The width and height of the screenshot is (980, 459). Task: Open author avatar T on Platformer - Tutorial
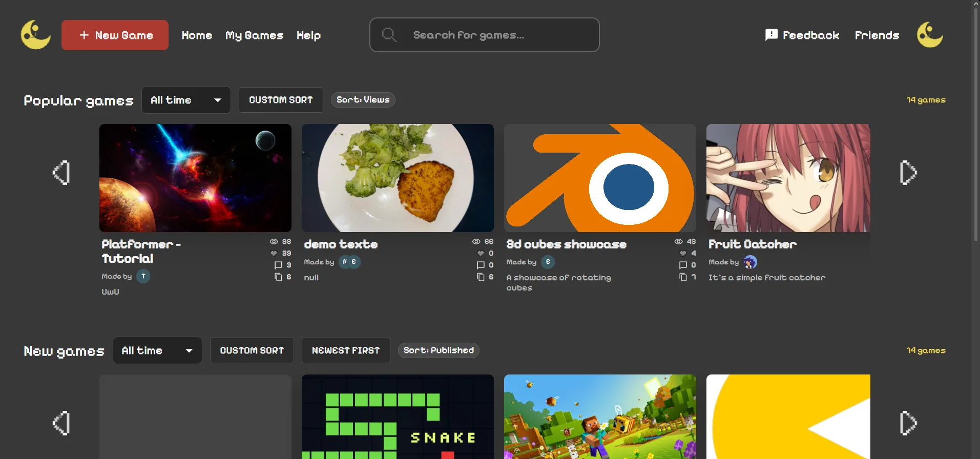click(143, 276)
